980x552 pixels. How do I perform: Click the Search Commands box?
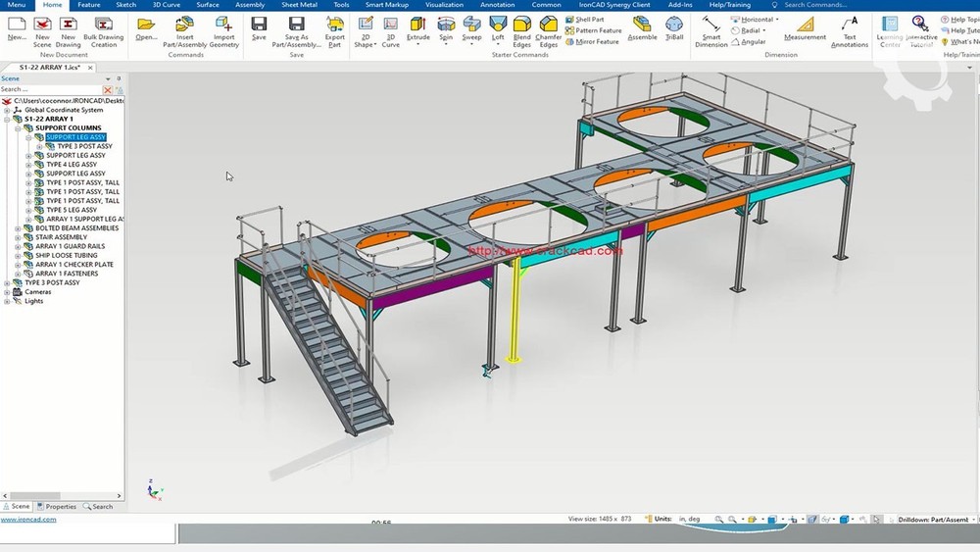[x=815, y=4]
